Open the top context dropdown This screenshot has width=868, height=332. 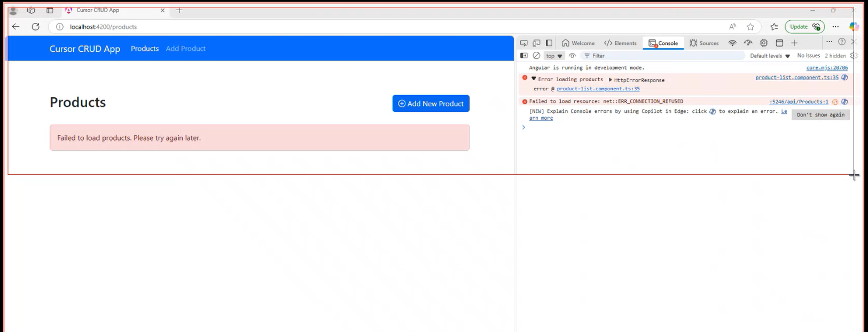pyautogui.click(x=554, y=56)
